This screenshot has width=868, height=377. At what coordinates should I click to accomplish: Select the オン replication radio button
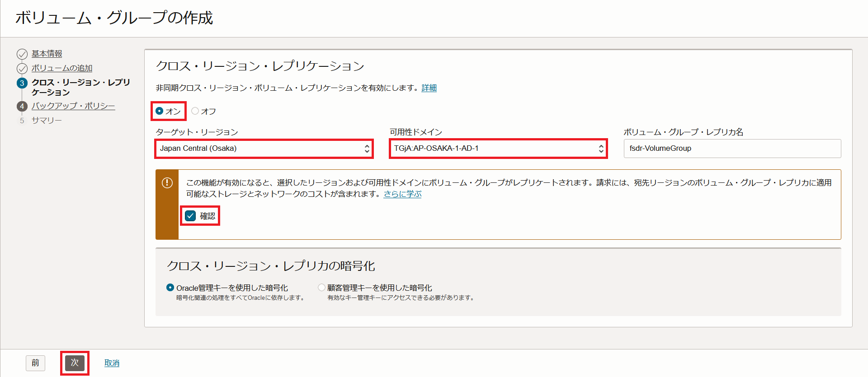click(x=160, y=111)
